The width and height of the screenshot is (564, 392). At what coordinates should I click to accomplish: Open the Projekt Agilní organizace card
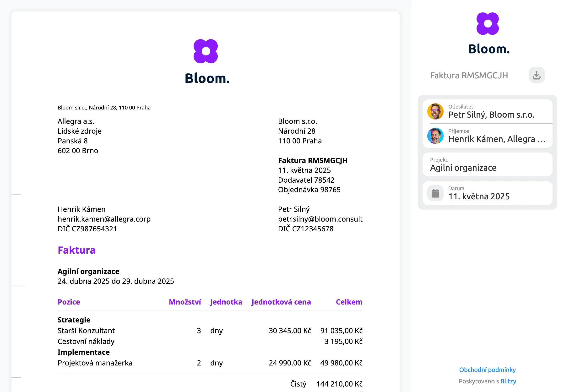click(487, 164)
